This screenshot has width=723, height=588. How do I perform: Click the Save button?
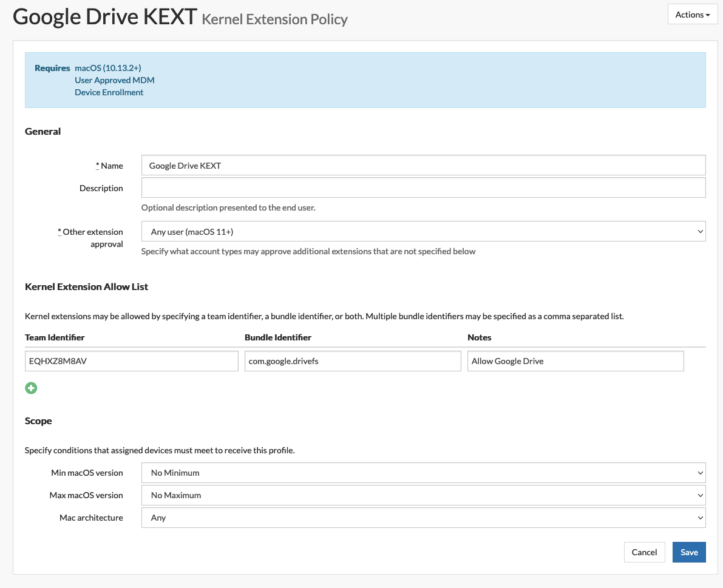(x=689, y=552)
